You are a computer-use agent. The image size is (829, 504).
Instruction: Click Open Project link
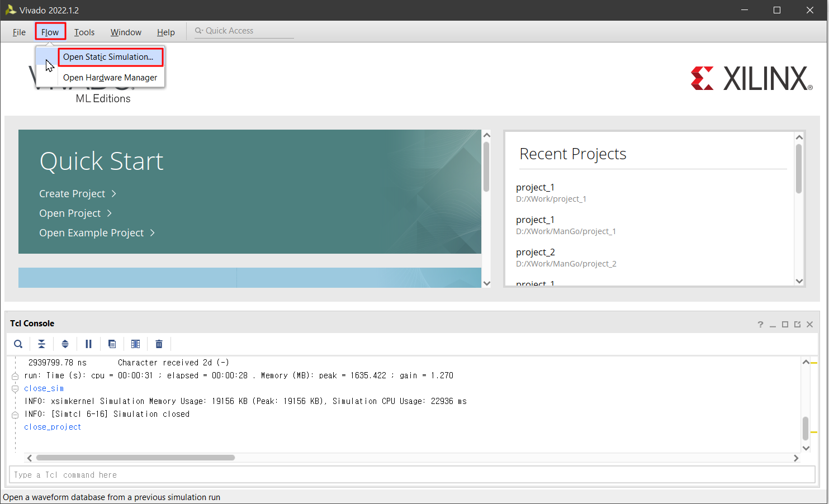[70, 213]
